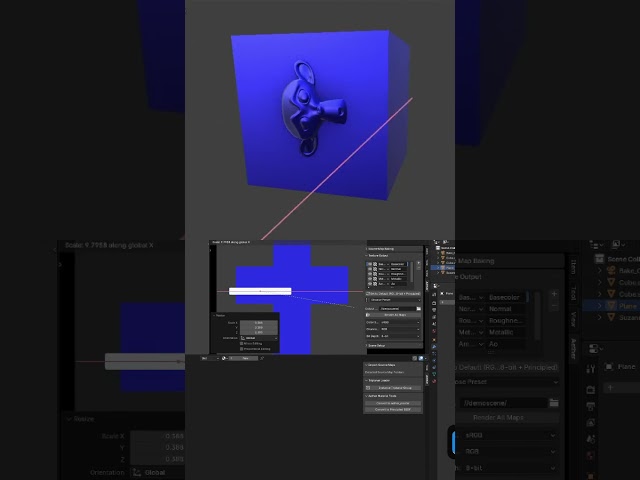This screenshot has height=480, width=640.
Task: Open the preset dropdown under Set to Default
Action: coord(395,300)
